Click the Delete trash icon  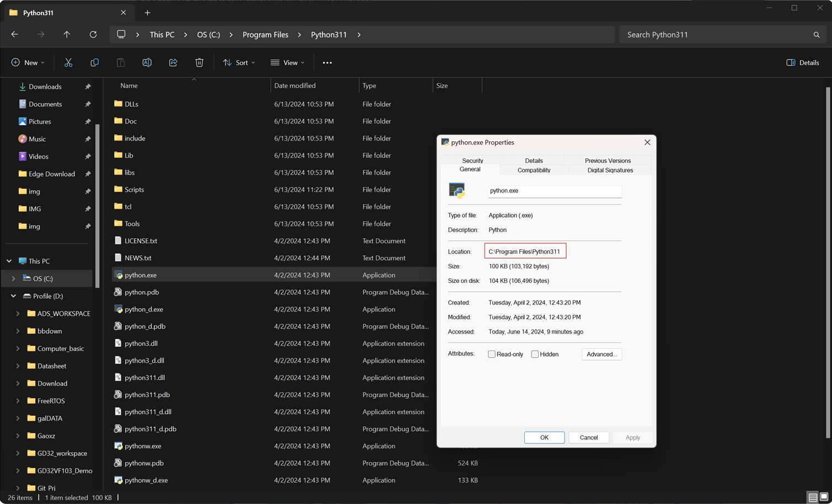point(200,62)
